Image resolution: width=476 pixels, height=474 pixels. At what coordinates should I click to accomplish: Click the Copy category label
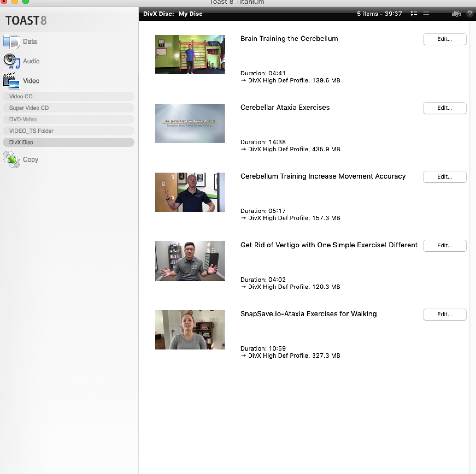click(x=30, y=160)
